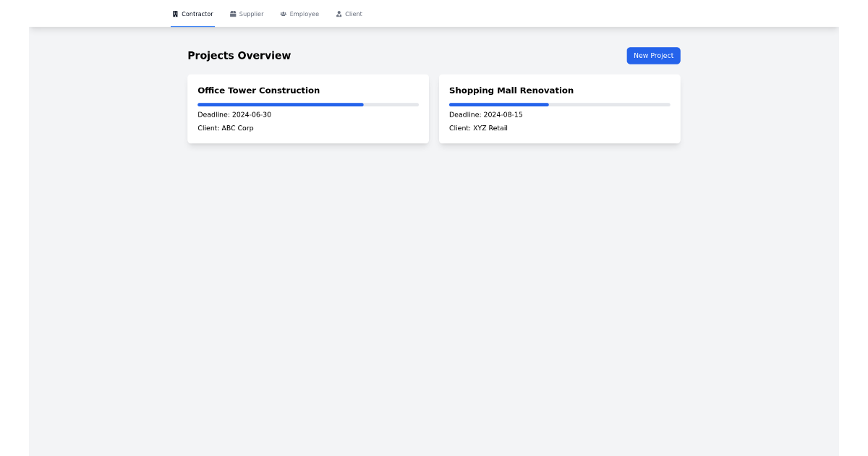
Task: Open the Office Tower Construction project title
Action: point(258,90)
